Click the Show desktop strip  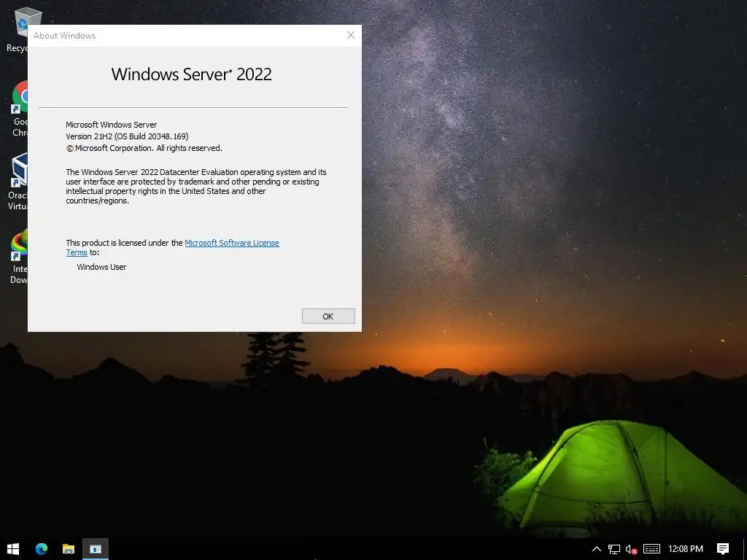[745, 549]
